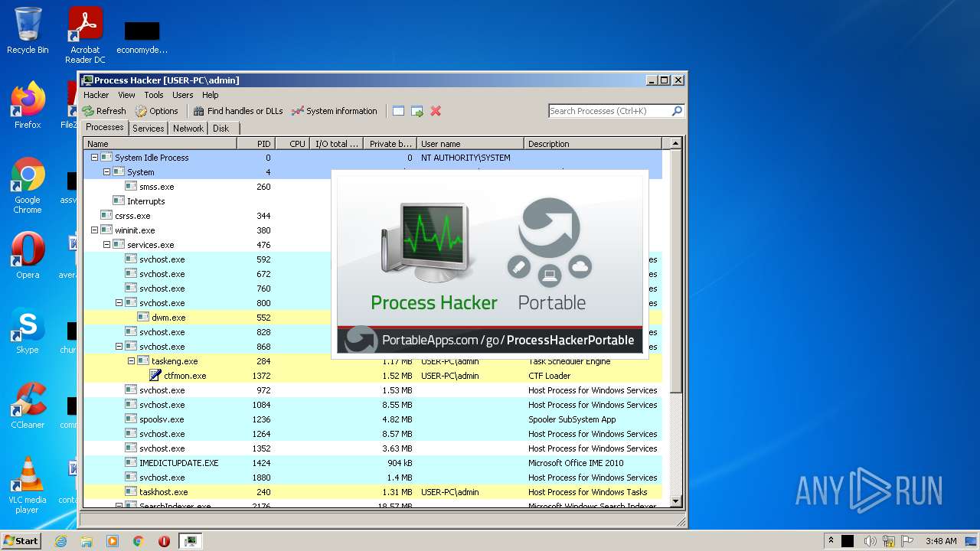Select the spoolsv.exe process row

[372, 419]
